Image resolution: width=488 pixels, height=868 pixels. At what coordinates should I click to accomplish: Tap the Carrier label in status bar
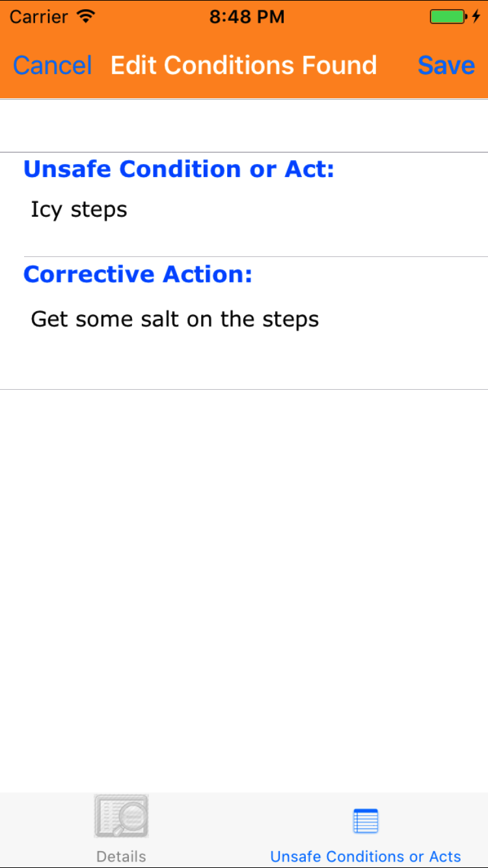[x=39, y=16]
